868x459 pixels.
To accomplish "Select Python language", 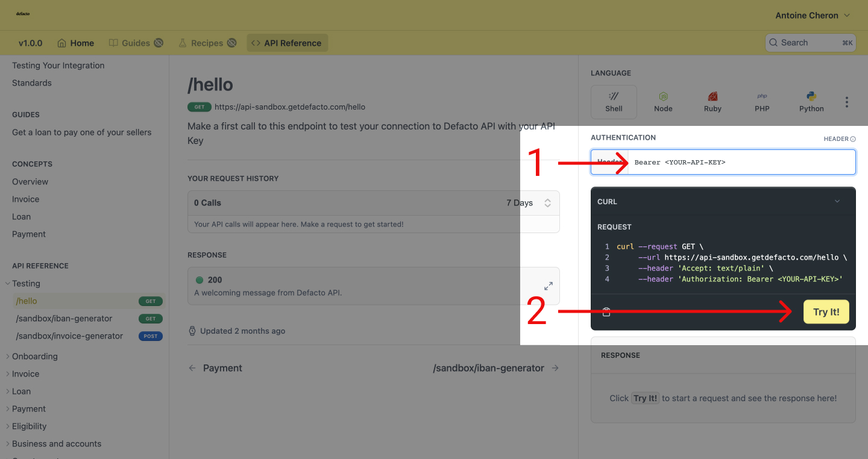I will pos(811,102).
